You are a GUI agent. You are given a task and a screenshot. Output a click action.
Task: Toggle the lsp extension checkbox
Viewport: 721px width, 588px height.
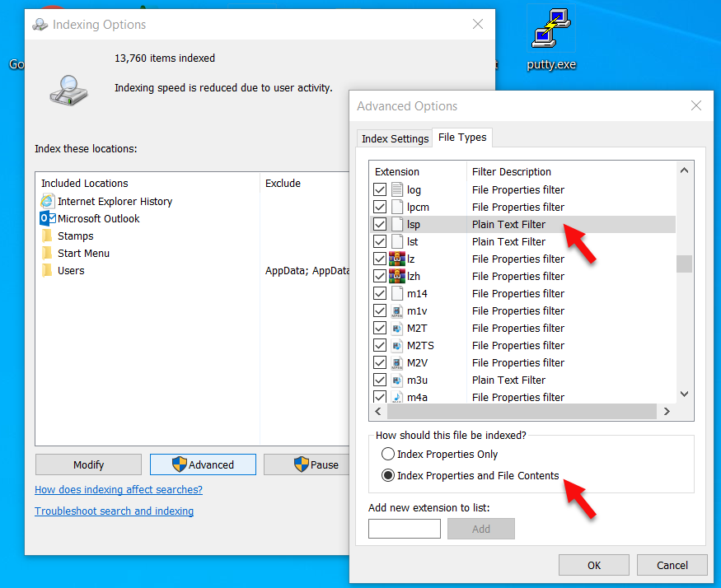coord(380,224)
